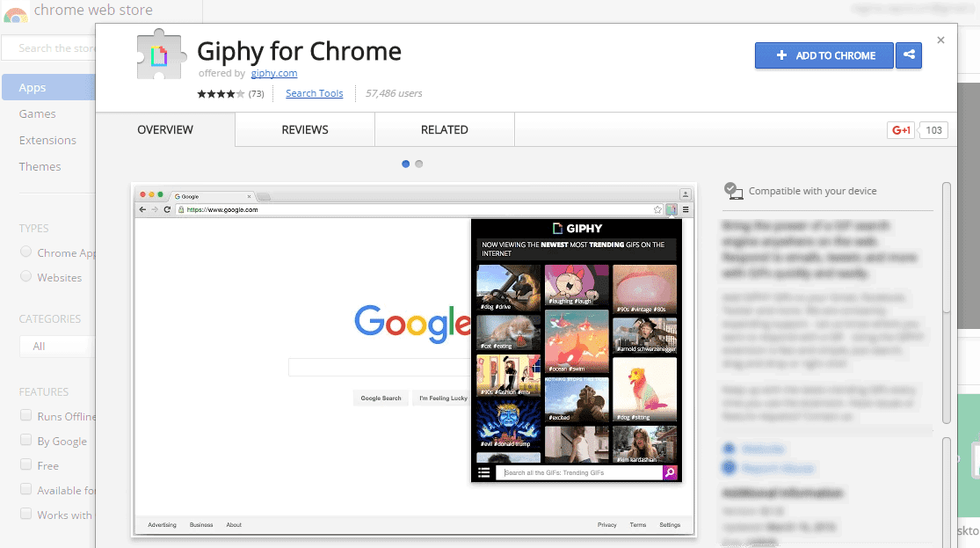
Task: Click the +1 count showing 103
Action: (x=933, y=130)
